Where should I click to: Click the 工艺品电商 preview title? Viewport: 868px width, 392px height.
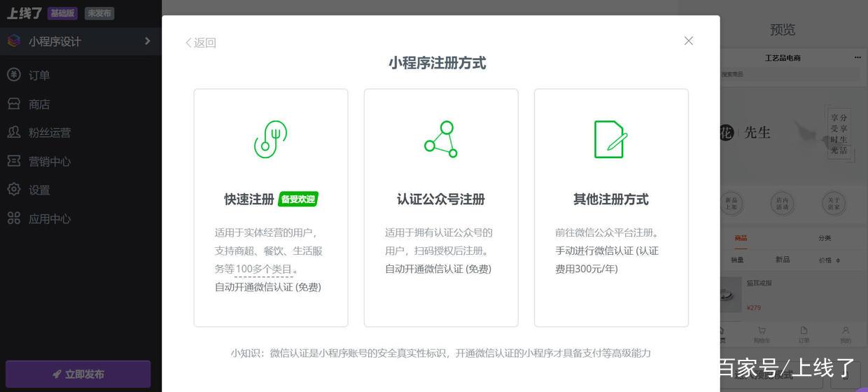pyautogui.click(x=783, y=57)
